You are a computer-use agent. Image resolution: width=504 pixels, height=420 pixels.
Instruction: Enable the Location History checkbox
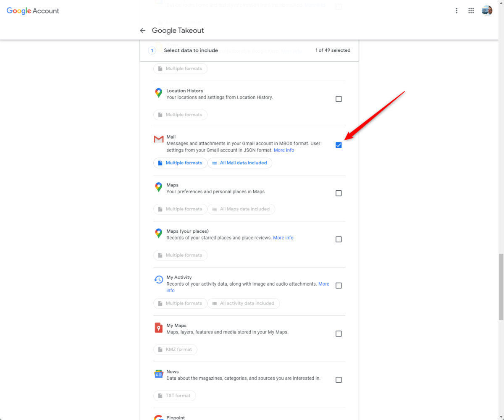click(x=339, y=99)
